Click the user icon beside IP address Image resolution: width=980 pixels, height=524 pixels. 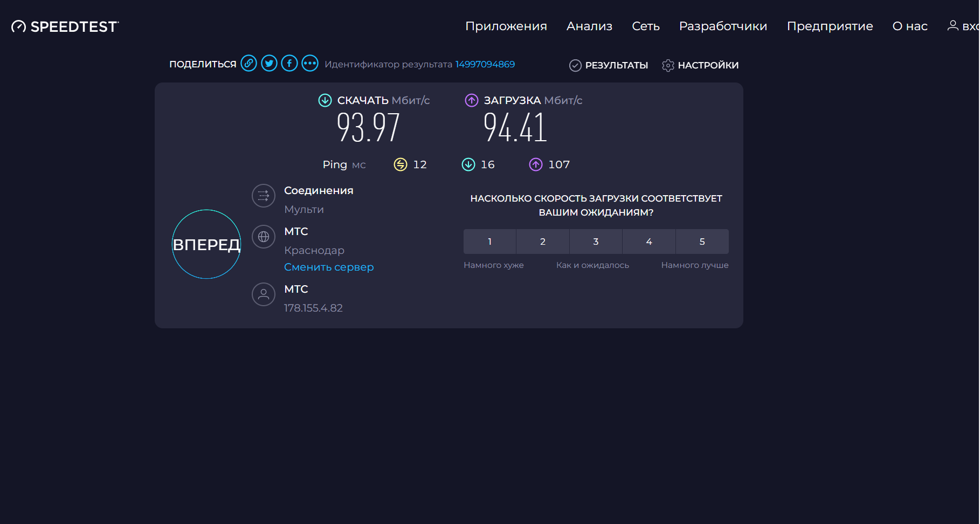(x=264, y=294)
